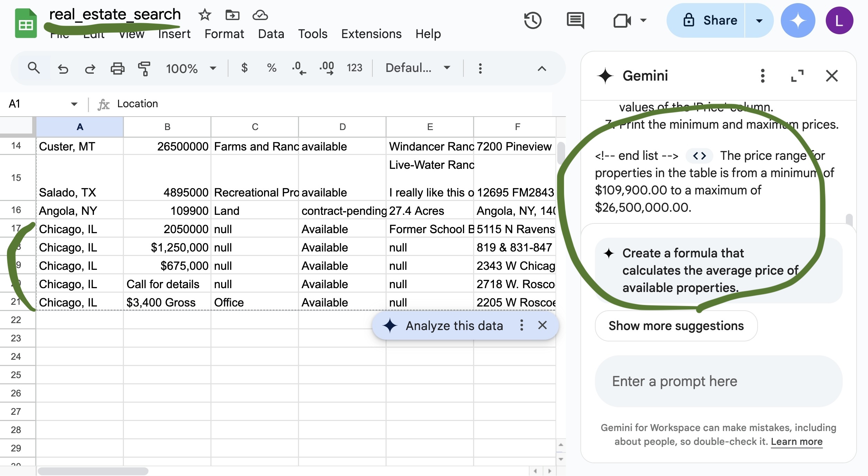This screenshot has height=476, width=868.
Task: Open the Data menu
Action: coord(271,34)
